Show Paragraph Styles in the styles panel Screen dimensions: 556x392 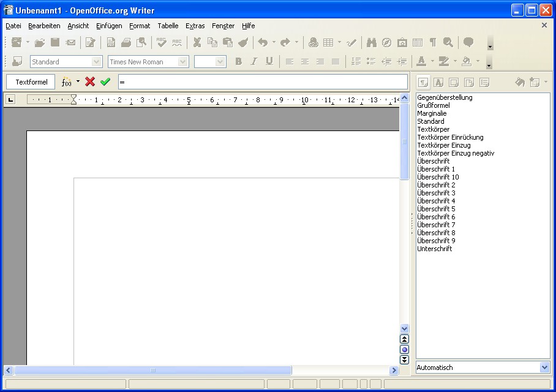423,83
